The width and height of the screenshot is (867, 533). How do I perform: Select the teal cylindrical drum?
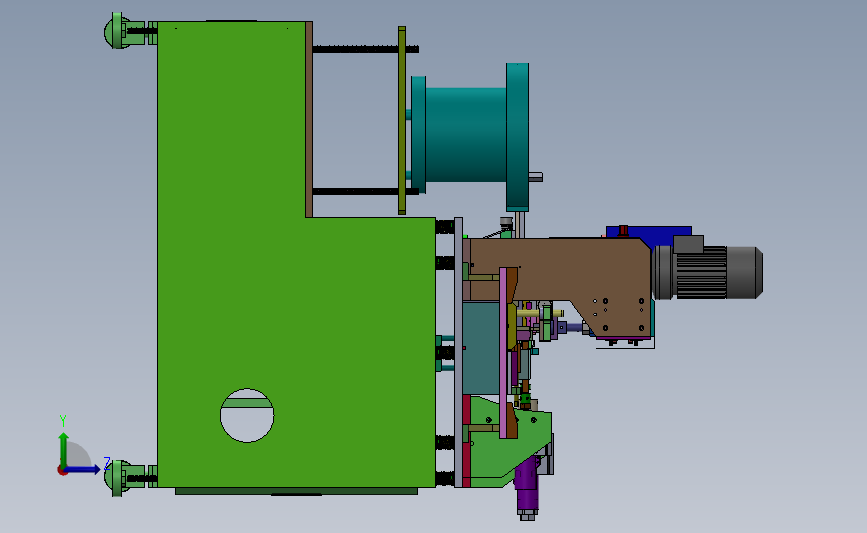(x=466, y=135)
